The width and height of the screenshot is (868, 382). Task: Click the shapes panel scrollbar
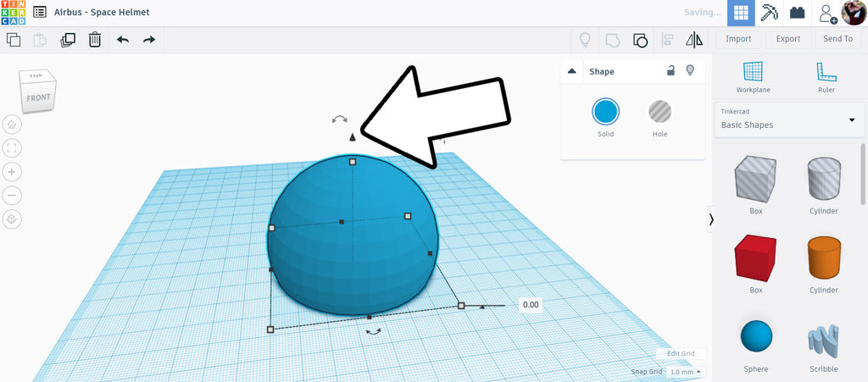click(x=864, y=174)
